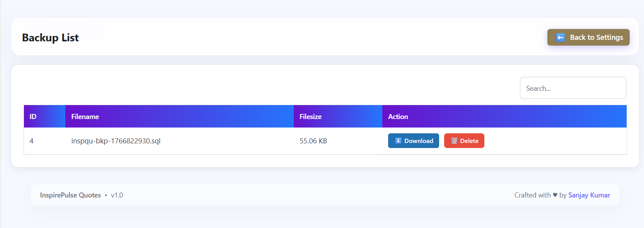Screen dimensions: 644x228
Task: Delete the inspqu-bkp-1766822930.sql backup
Action: pos(464,141)
